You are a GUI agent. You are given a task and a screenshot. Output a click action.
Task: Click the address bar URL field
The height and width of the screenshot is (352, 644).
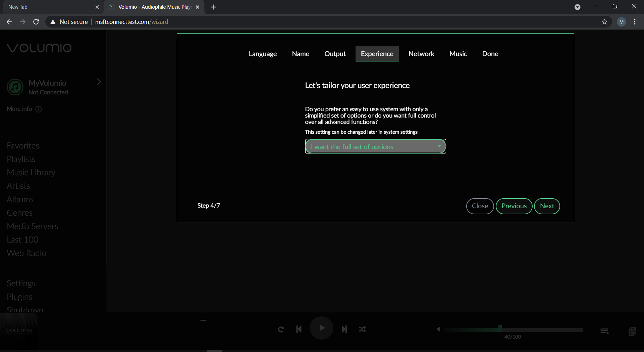329,22
